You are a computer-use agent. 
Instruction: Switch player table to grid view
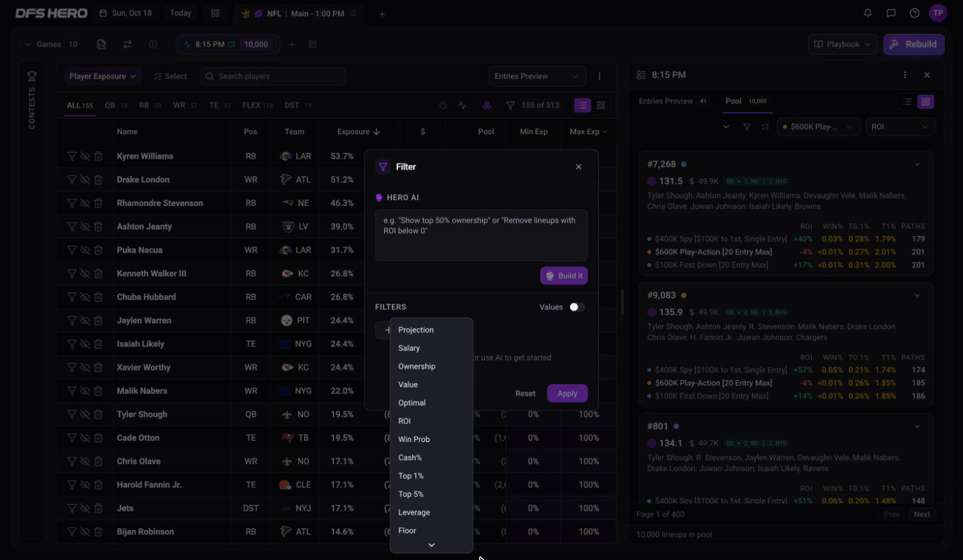(601, 105)
